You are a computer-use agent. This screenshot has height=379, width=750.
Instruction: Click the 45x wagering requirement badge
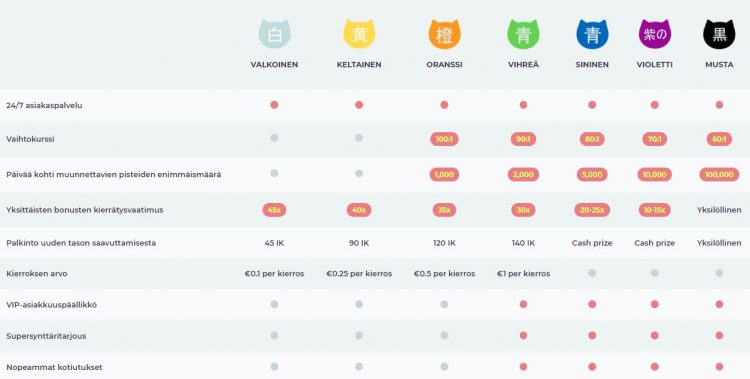coord(274,210)
